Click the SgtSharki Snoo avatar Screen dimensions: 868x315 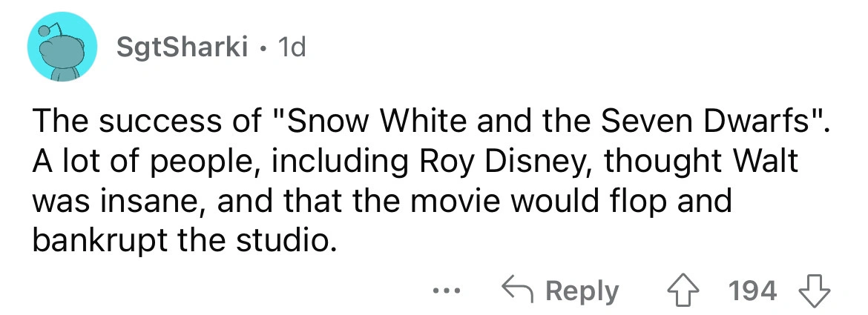coord(63,50)
